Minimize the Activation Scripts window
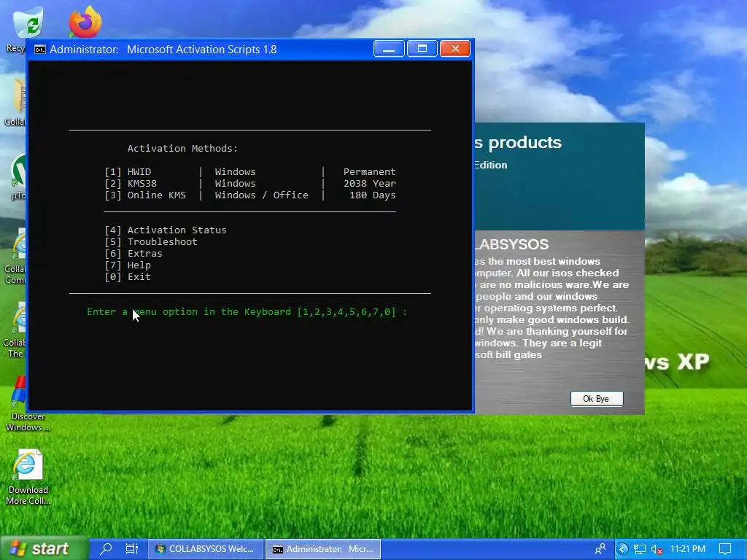This screenshot has height=560, width=747. (389, 49)
